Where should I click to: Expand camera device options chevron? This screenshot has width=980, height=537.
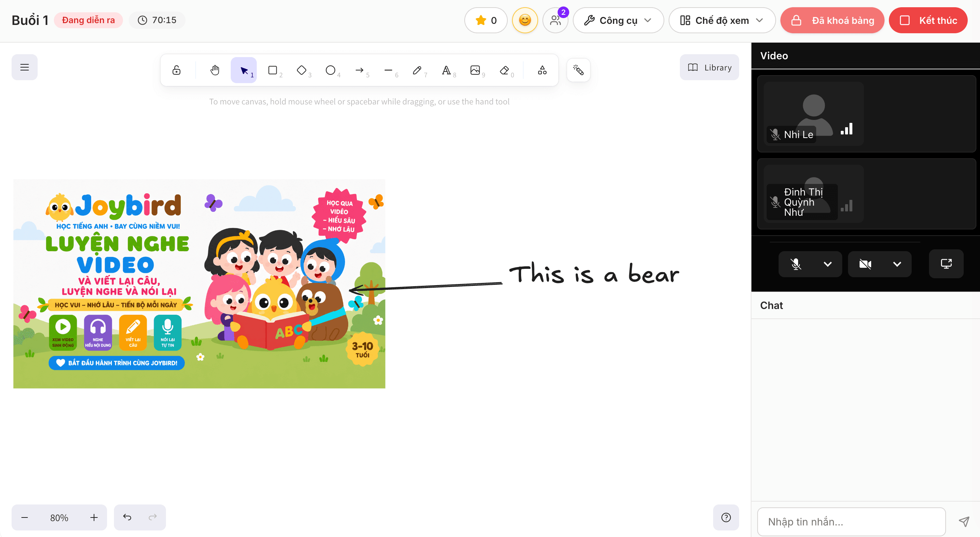tap(897, 264)
